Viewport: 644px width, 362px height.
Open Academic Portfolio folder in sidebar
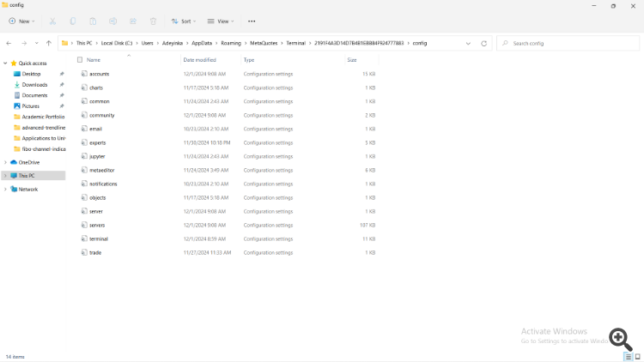[43, 117]
